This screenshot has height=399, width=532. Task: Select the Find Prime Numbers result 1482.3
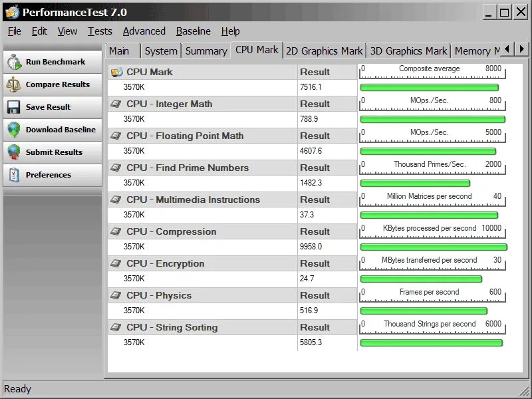311,183
